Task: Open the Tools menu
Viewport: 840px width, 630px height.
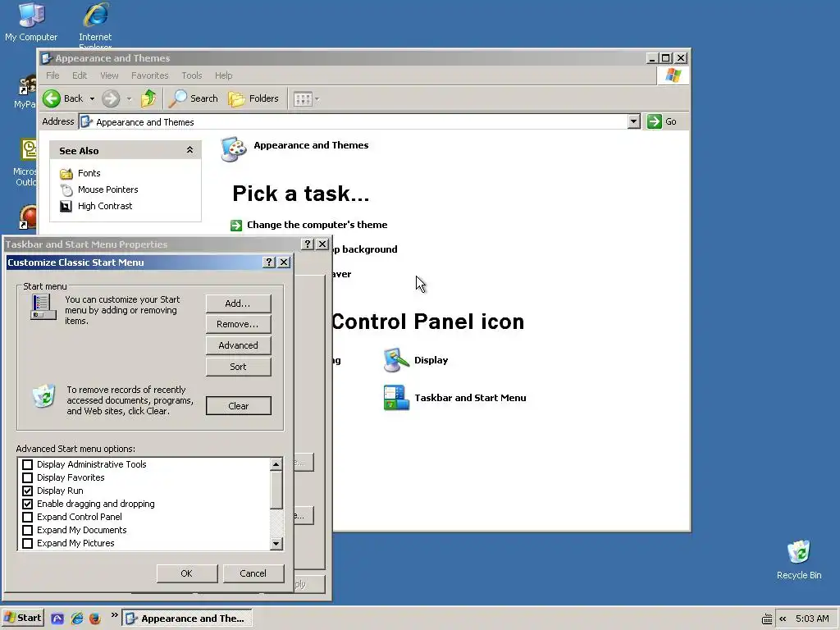Action: [192, 75]
